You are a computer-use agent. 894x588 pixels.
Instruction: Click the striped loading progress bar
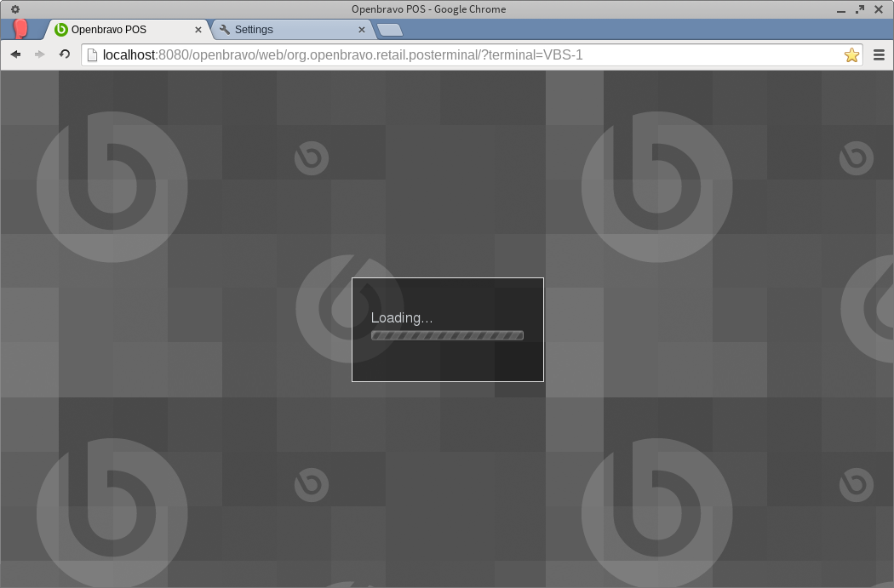[447, 335]
